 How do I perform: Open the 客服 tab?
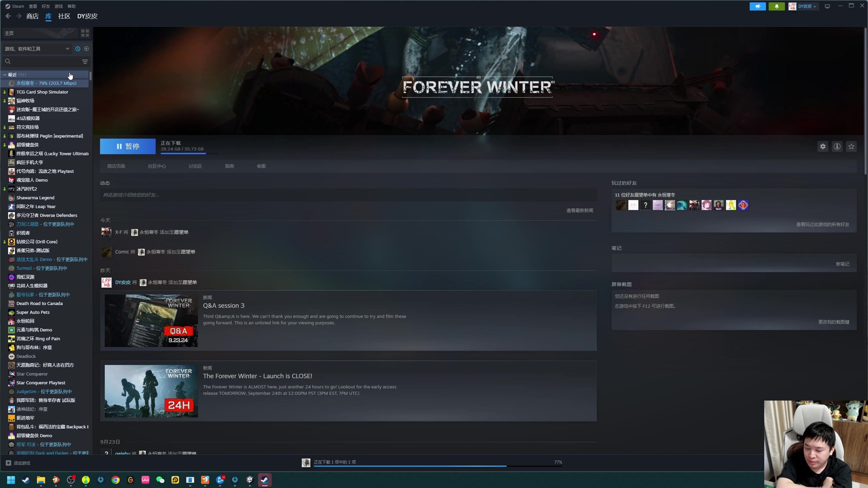[261, 166]
